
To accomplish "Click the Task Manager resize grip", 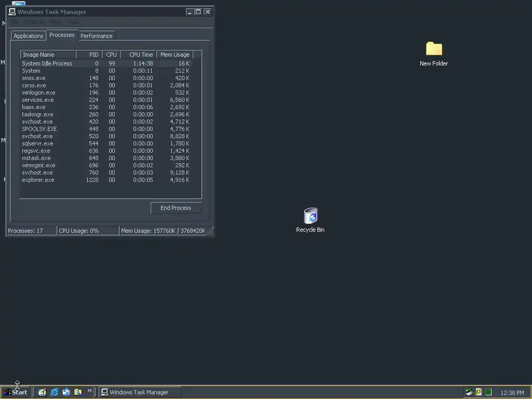I will (210, 232).
